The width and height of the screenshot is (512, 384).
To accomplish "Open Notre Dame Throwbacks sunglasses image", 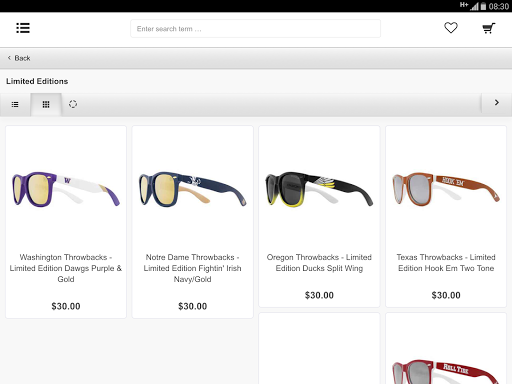I will (193, 189).
